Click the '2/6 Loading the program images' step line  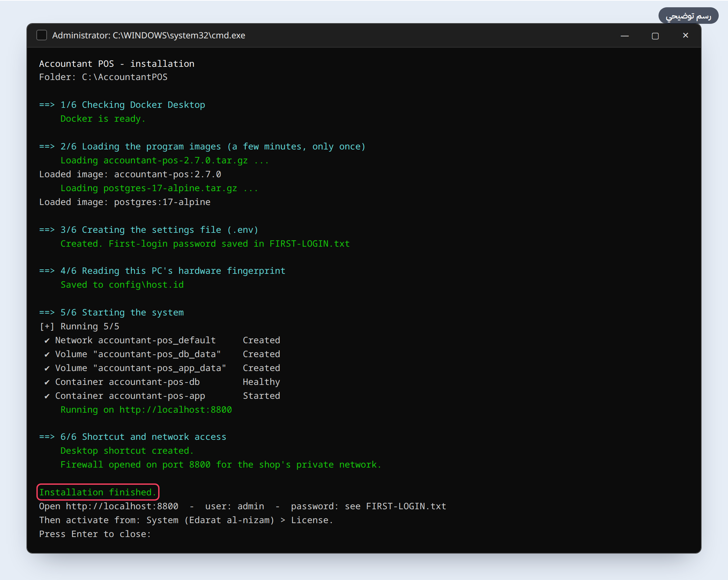coord(202,146)
